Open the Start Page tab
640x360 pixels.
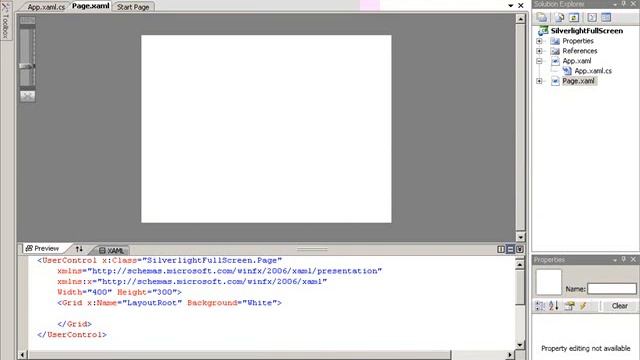(133, 7)
